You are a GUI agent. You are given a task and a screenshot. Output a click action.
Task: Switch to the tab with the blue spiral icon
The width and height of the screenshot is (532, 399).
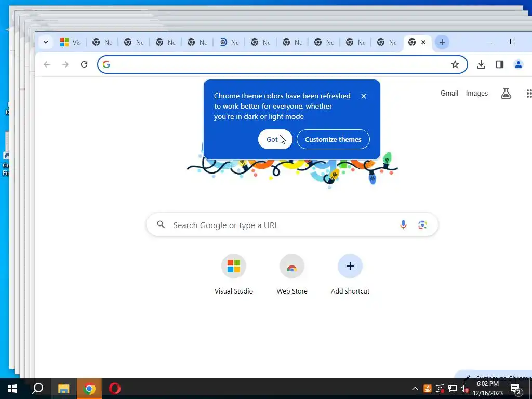click(x=229, y=42)
